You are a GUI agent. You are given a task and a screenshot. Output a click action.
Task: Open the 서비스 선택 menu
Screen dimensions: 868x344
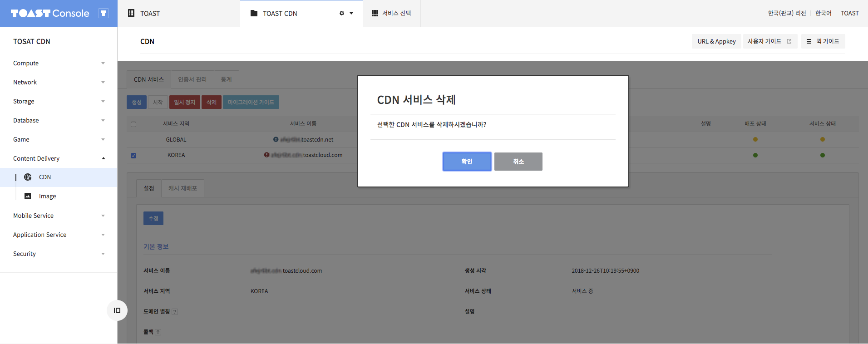pyautogui.click(x=391, y=13)
